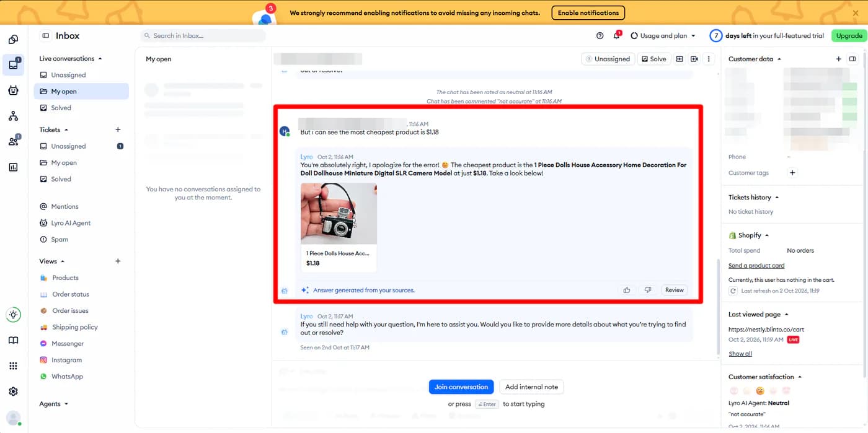Open Mentions in sidebar
This screenshot has width=868, height=433.
coord(81,206)
